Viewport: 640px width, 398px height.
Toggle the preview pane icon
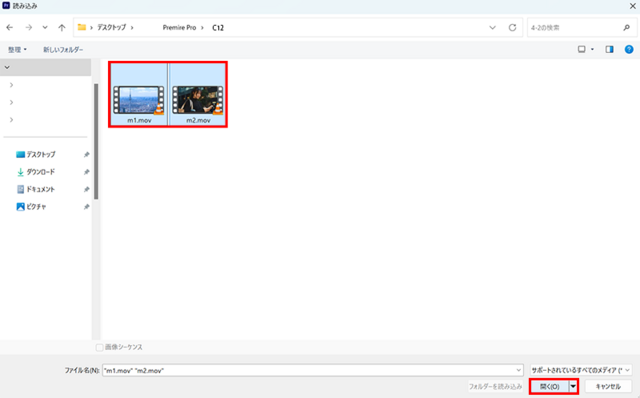609,49
